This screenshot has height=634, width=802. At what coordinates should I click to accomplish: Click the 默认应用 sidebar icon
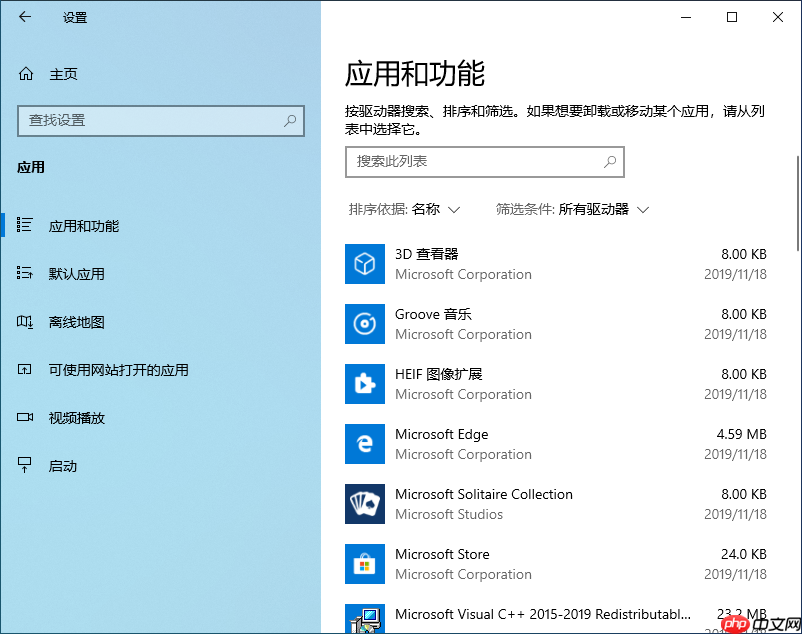tap(25, 273)
